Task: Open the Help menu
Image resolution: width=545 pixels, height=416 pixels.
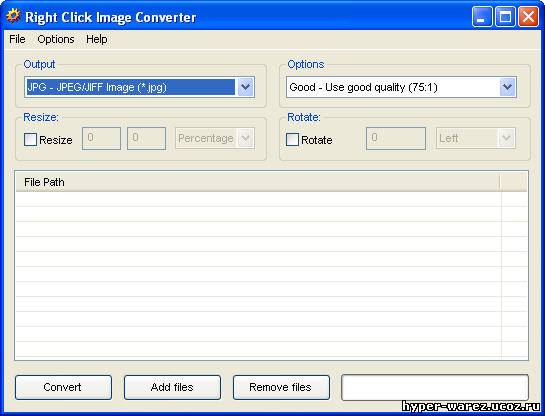Action: pyautogui.click(x=97, y=39)
